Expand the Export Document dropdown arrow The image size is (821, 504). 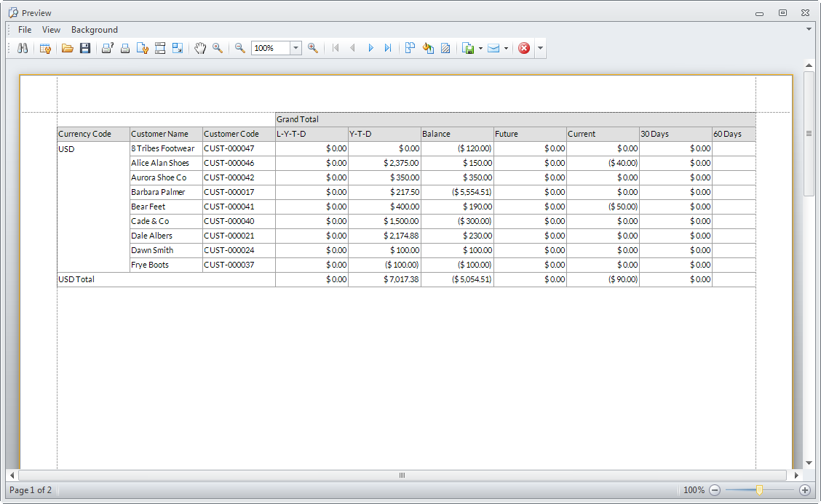pyautogui.click(x=480, y=49)
